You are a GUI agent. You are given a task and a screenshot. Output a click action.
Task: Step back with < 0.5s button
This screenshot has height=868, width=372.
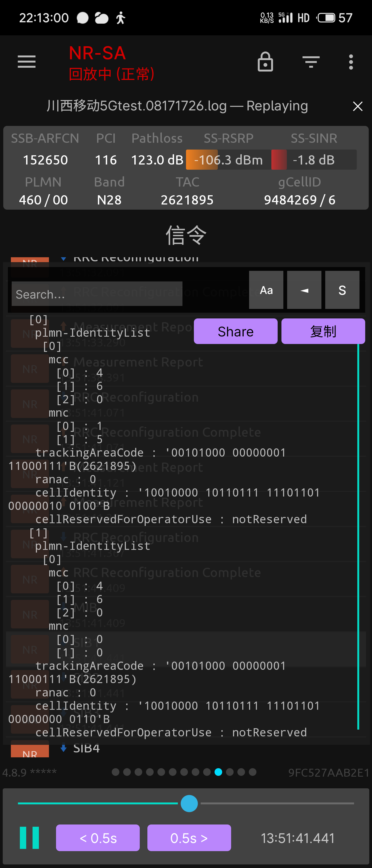point(98,838)
